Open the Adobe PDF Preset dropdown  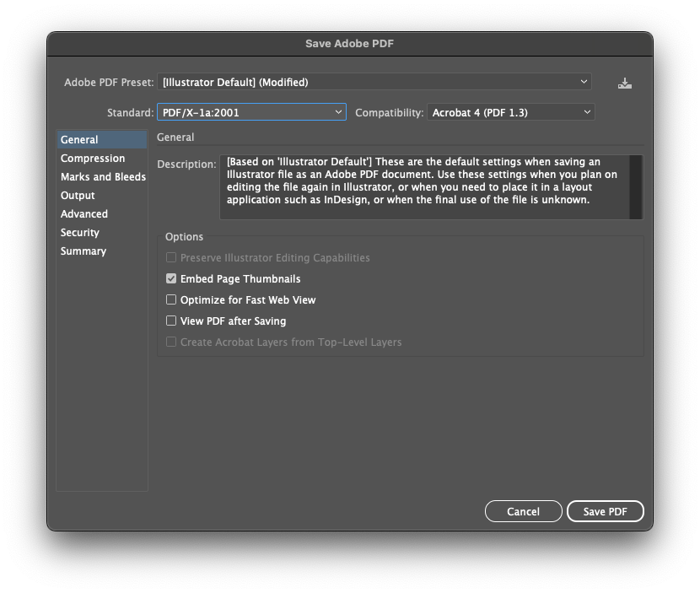374,82
